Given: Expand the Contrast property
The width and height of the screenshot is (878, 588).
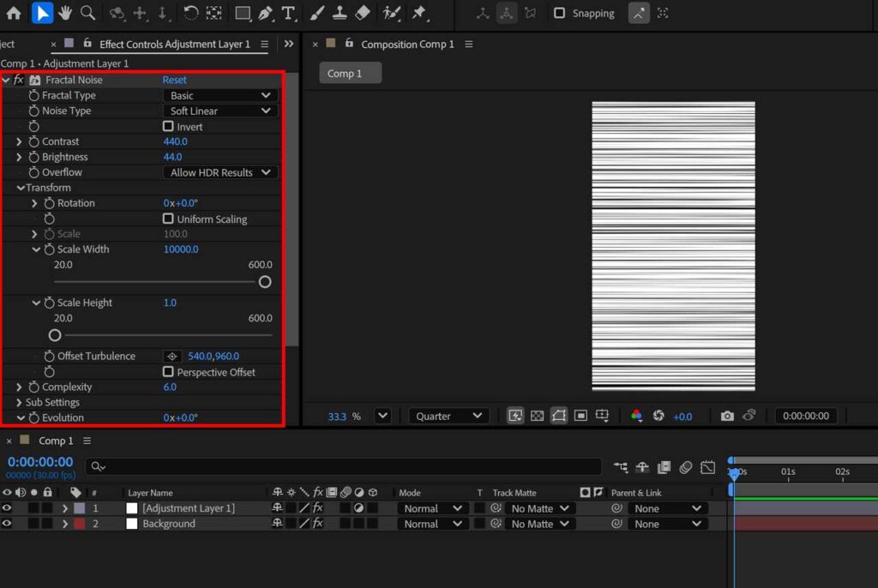Looking at the screenshot, I should 19,141.
